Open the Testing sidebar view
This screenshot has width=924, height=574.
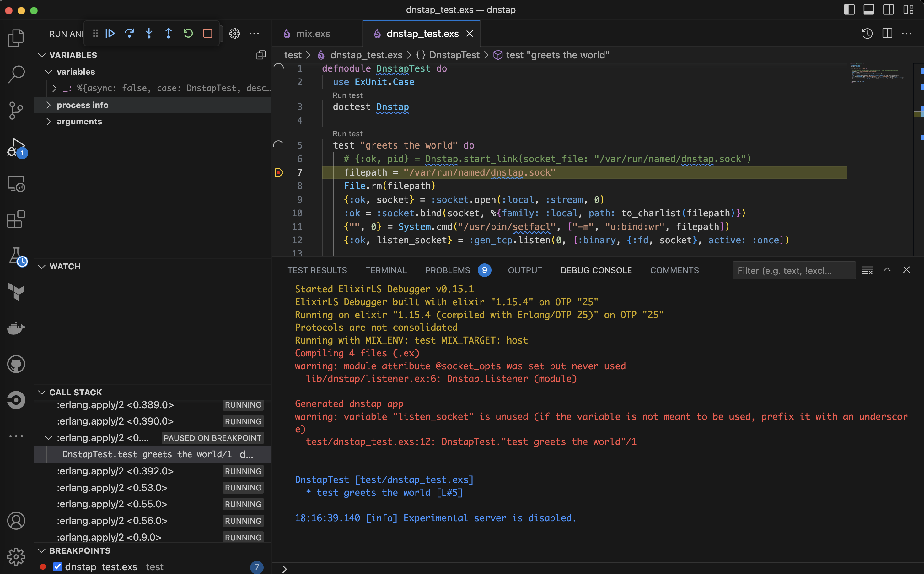(x=16, y=256)
